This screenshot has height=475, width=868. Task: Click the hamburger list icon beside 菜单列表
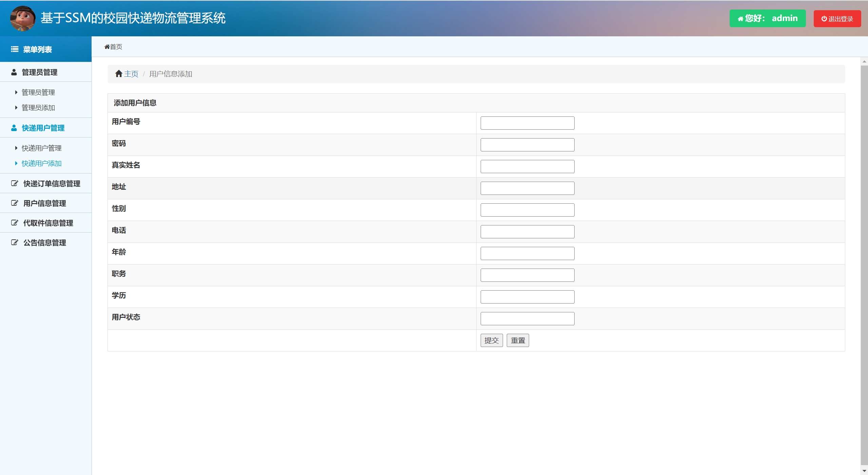coord(15,50)
